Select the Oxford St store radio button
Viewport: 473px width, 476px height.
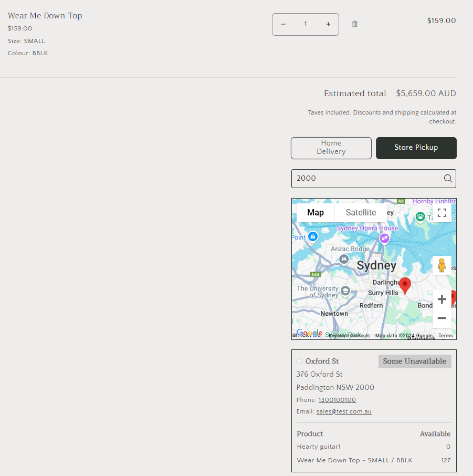point(299,361)
